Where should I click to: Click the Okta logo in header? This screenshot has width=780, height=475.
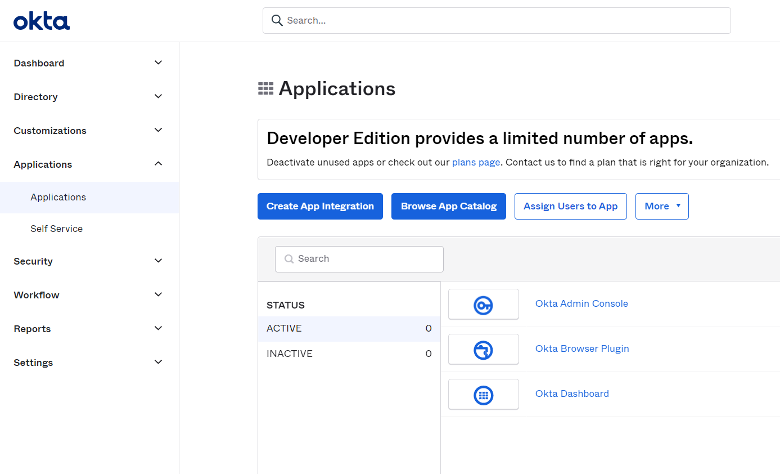click(41, 21)
